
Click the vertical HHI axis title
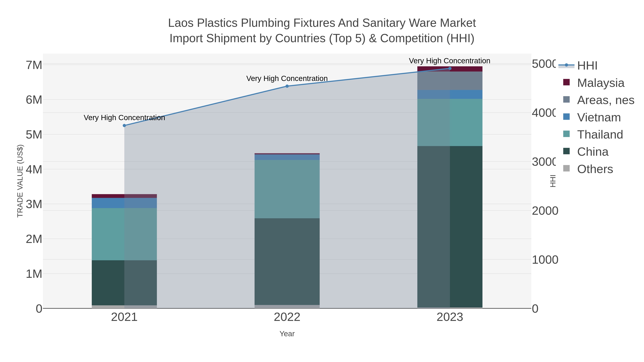coord(553,181)
